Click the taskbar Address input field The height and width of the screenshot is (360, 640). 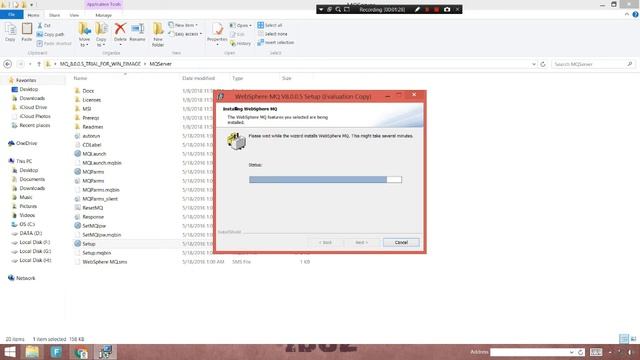[x=530, y=352]
